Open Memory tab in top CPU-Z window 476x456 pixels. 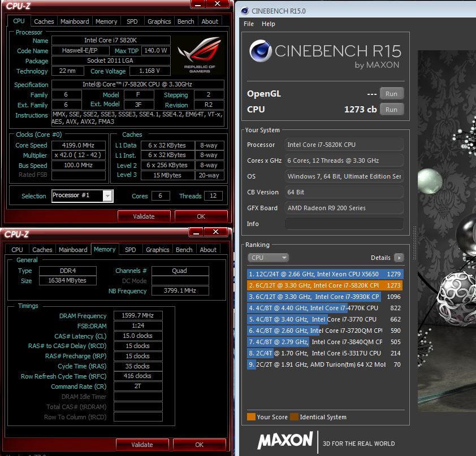point(106,21)
